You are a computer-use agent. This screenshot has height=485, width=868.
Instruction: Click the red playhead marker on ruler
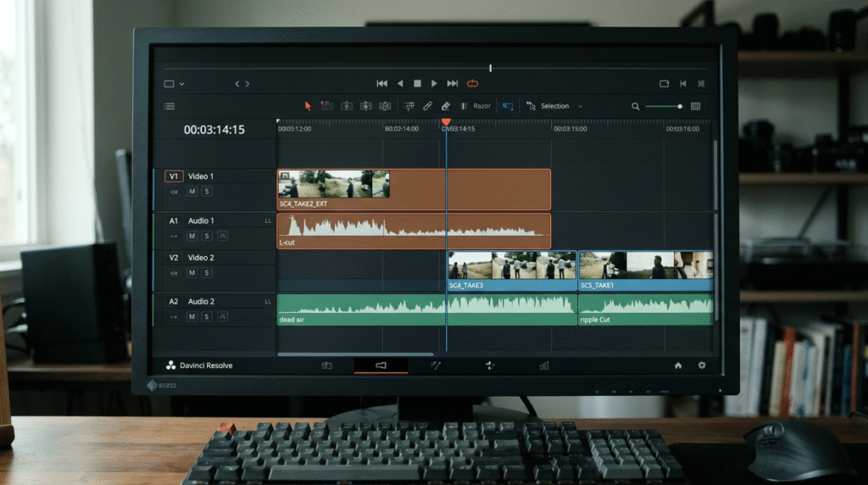(446, 122)
